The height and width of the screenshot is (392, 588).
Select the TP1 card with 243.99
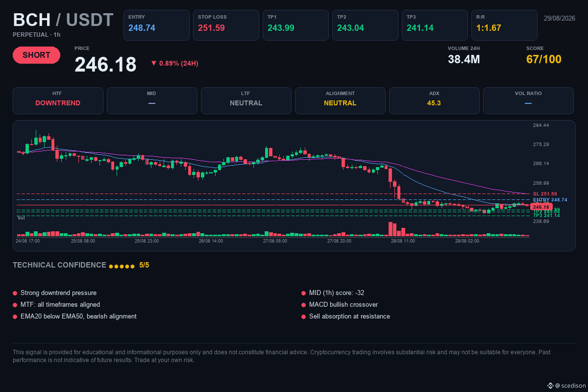[x=295, y=25]
